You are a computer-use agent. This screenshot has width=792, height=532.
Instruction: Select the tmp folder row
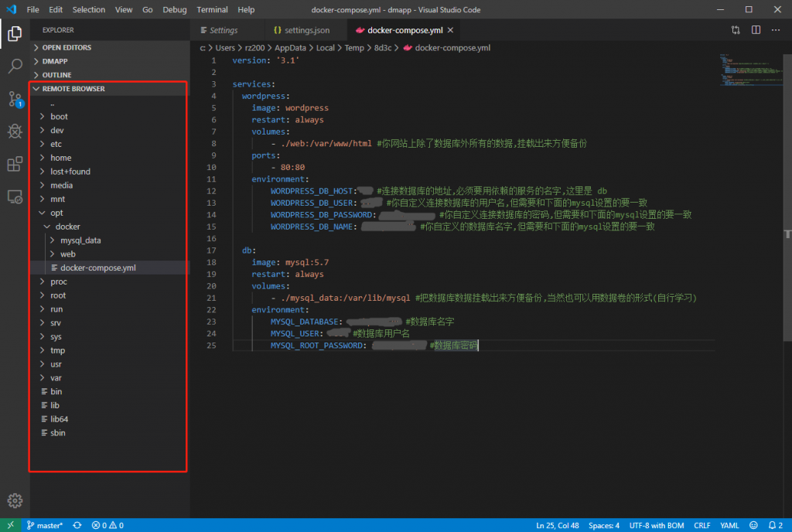pyautogui.click(x=110, y=350)
